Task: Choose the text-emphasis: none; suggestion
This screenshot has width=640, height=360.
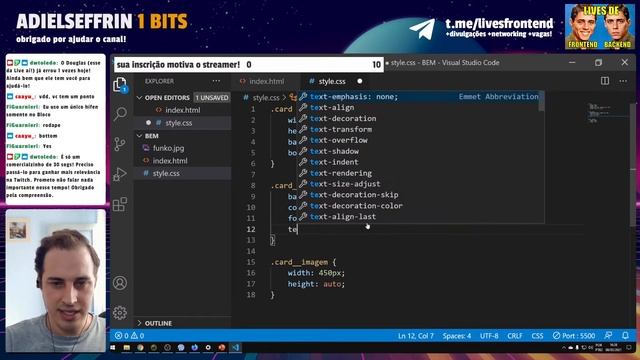Action: click(418, 96)
